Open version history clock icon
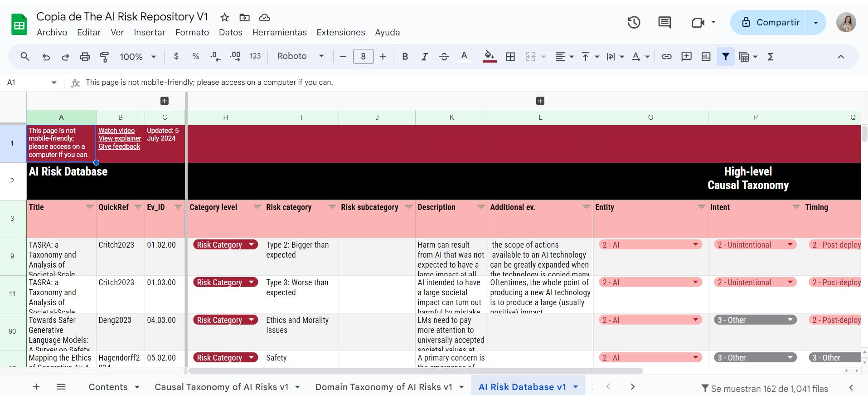The height and width of the screenshot is (395, 868). [634, 22]
